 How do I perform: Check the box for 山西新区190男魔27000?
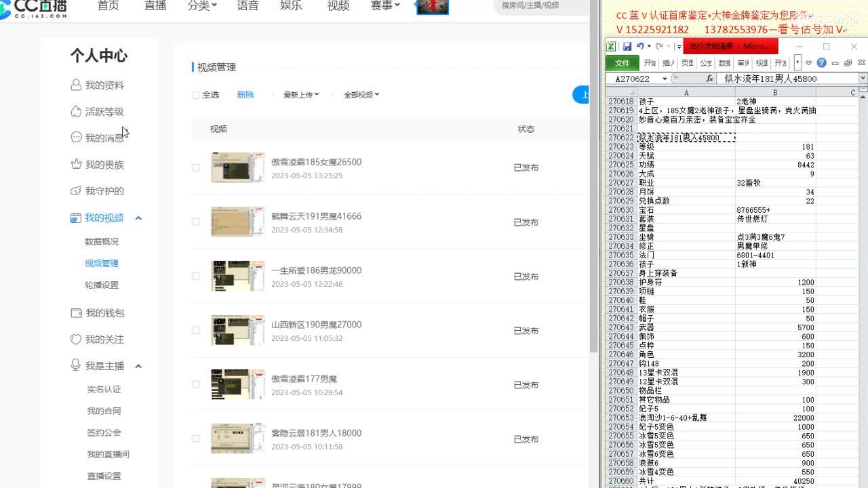[x=195, y=330]
